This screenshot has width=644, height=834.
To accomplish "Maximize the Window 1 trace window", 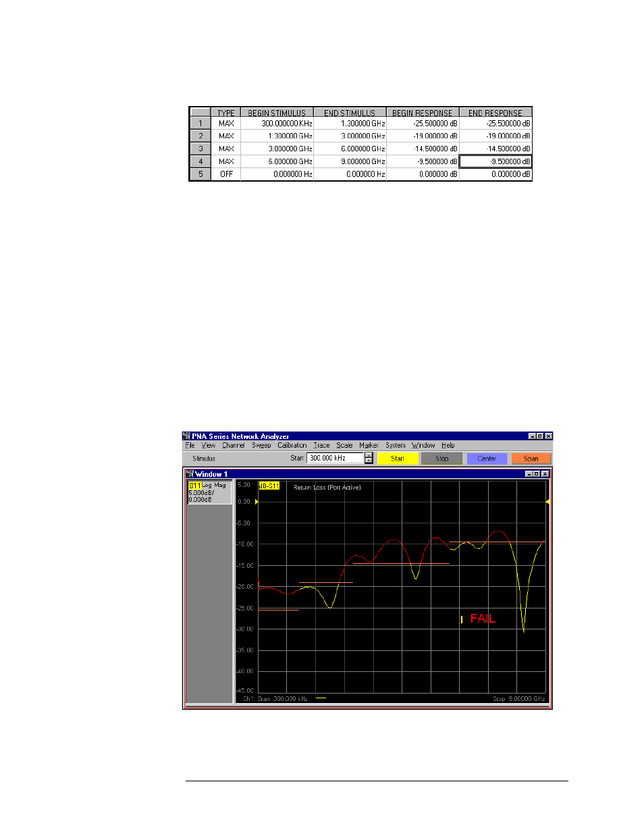I will coord(537,474).
